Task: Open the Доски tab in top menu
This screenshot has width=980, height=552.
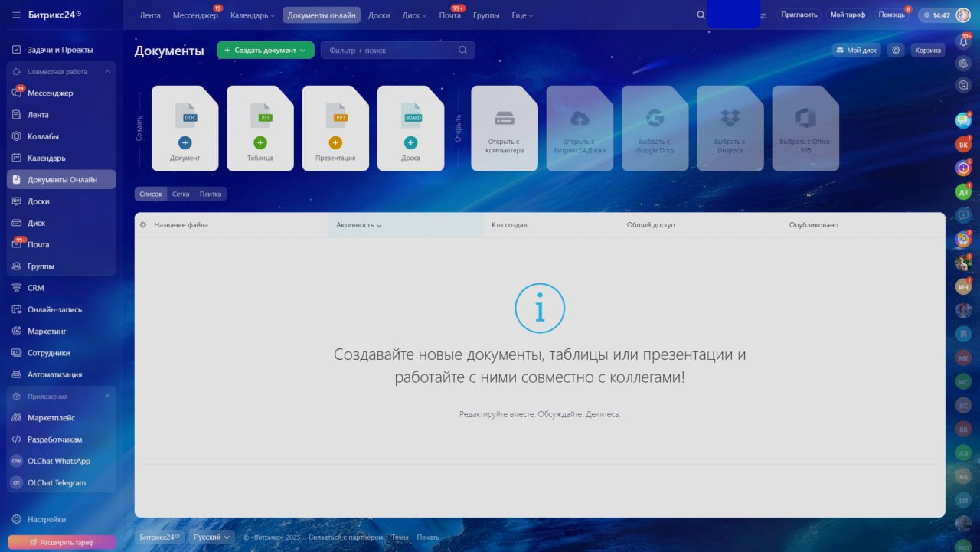Action: tap(378, 15)
